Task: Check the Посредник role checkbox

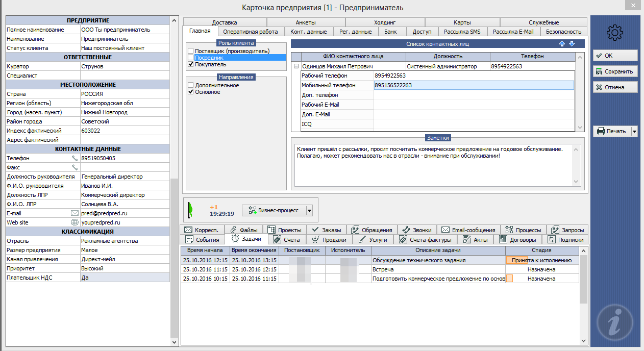Action: point(190,58)
